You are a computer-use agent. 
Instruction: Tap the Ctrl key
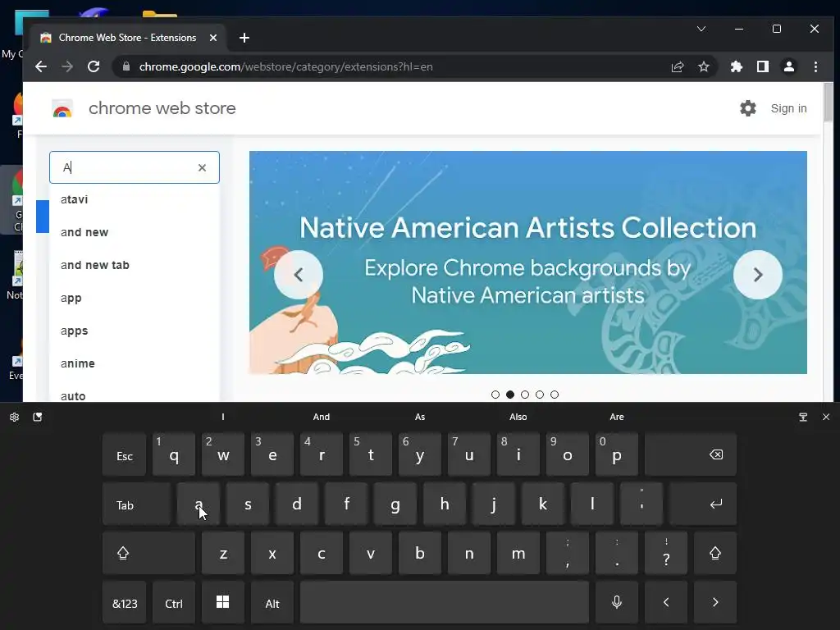tap(174, 603)
